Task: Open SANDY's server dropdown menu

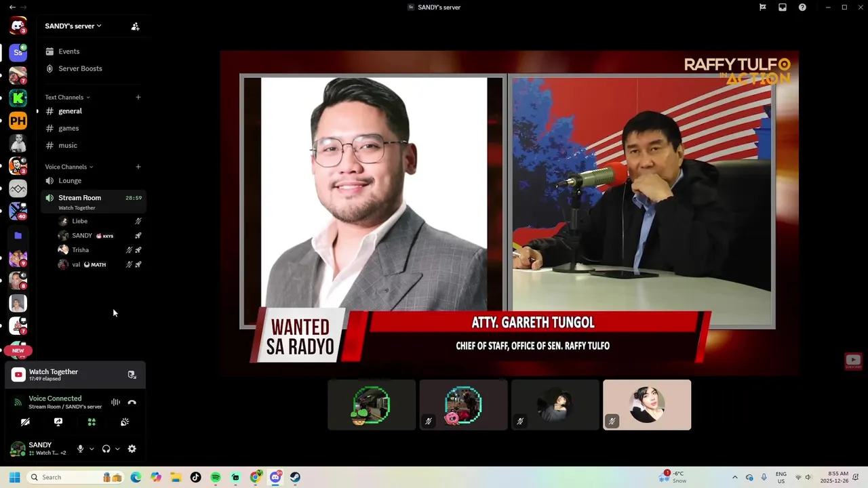Action: click(73, 26)
